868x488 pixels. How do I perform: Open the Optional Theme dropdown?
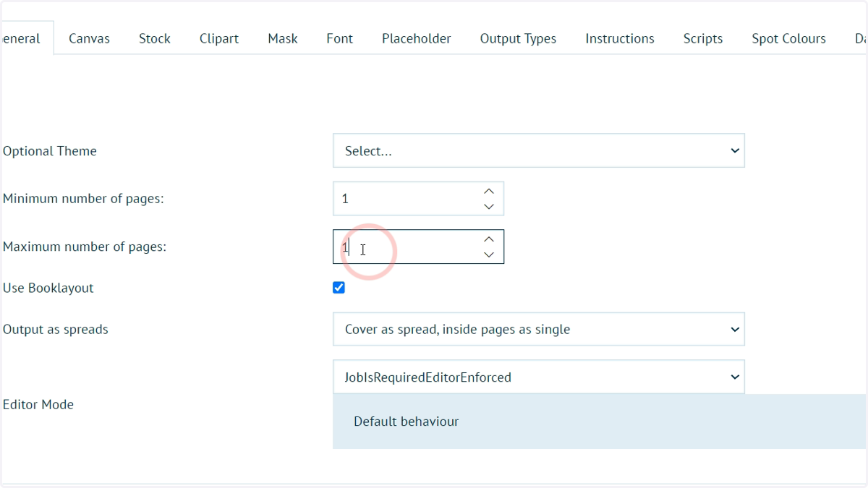point(539,150)
